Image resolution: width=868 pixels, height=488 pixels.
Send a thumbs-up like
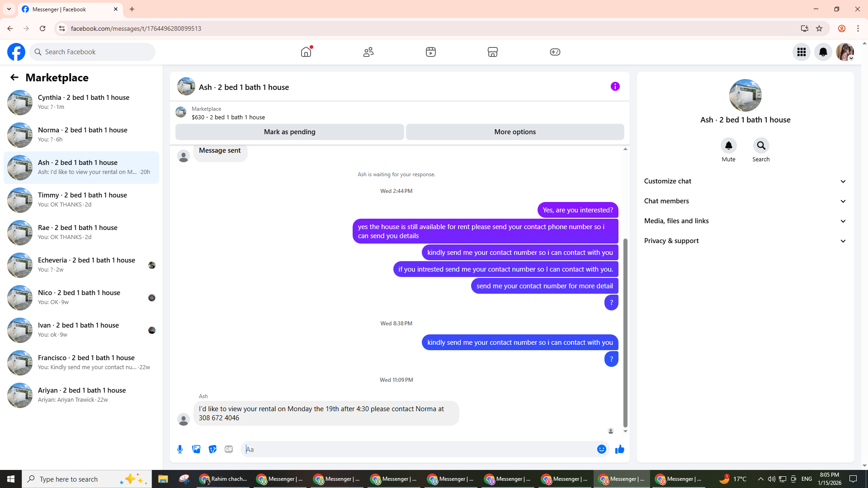[x=619, y=449]
